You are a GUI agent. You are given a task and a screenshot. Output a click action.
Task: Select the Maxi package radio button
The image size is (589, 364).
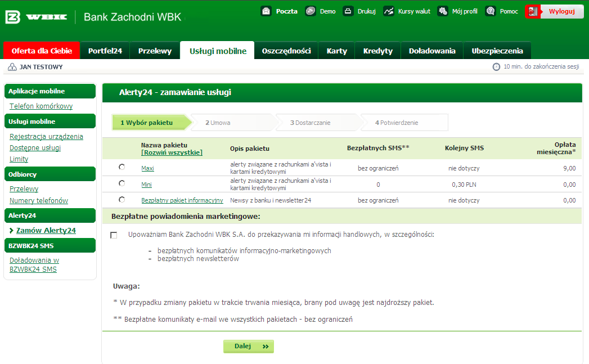coord(122,167)
